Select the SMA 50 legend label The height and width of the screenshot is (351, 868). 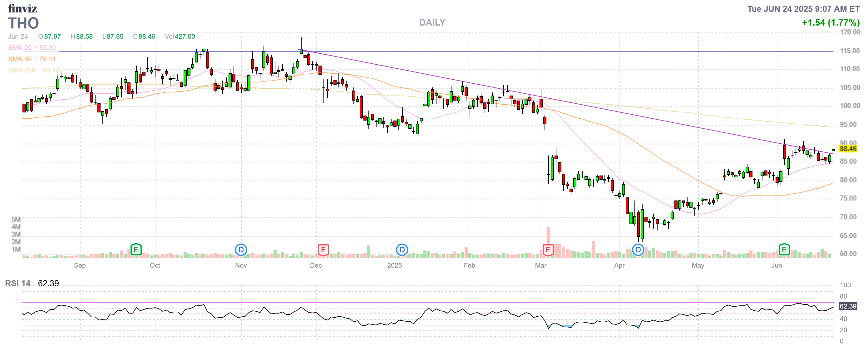[x=20, y=59]
